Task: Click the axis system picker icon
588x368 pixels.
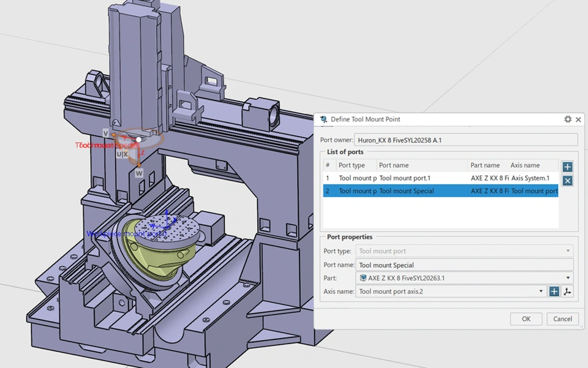Action: (568, 291)
